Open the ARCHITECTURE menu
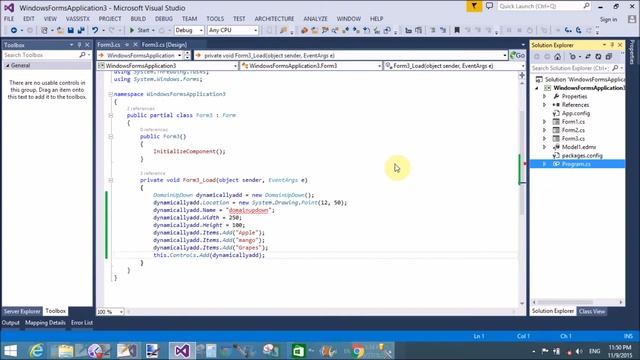The image size is (640, 360). point(274,19)
